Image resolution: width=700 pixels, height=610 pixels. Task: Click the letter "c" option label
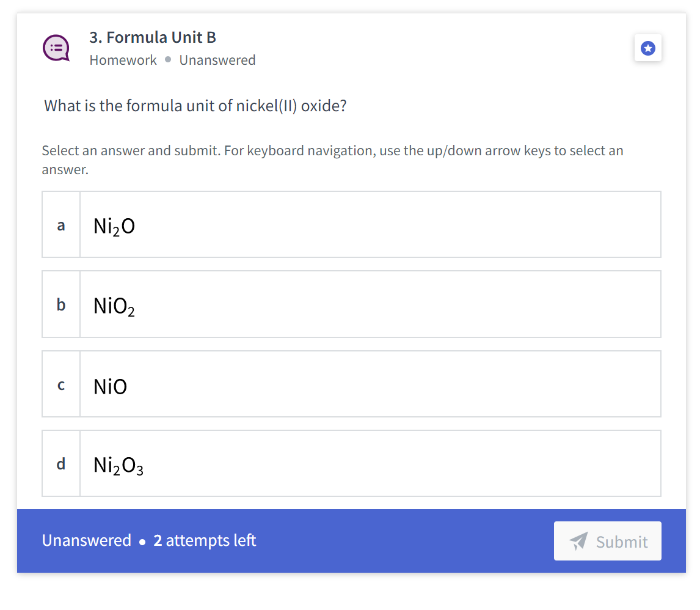coord(61,384)
